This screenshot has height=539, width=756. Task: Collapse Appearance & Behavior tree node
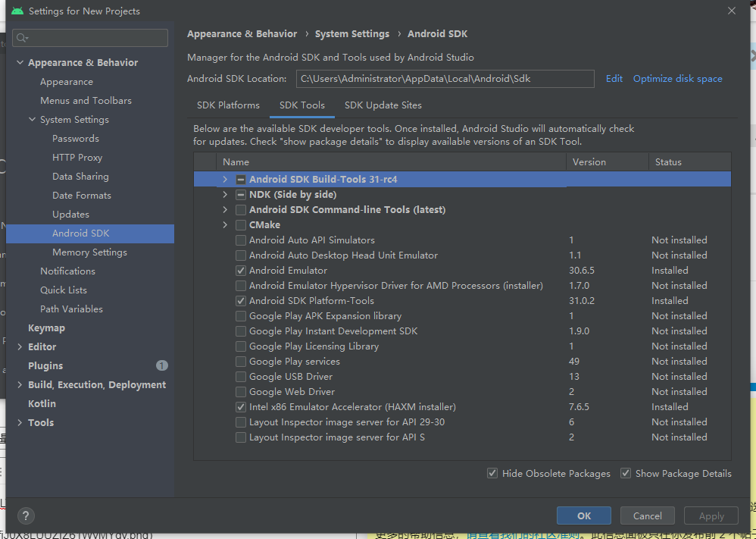click(20, 63)
